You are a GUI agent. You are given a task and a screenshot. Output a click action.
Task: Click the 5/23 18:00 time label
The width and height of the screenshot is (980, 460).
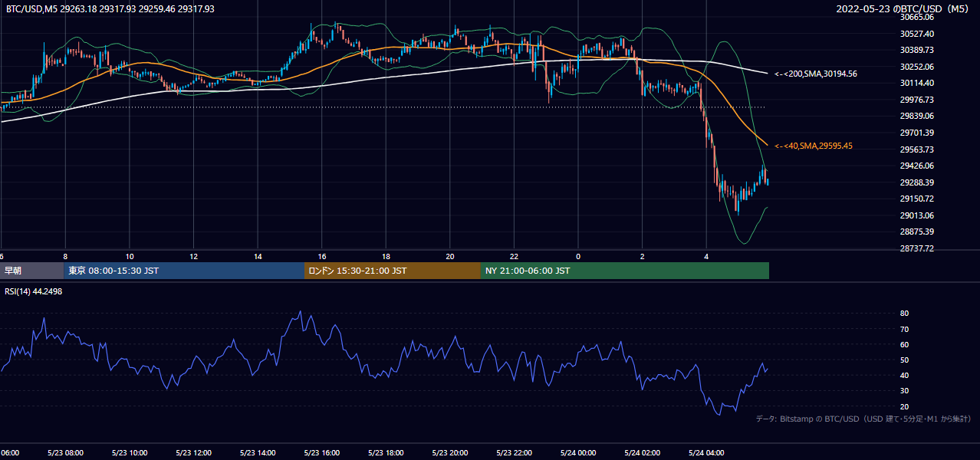click(386, 453)
